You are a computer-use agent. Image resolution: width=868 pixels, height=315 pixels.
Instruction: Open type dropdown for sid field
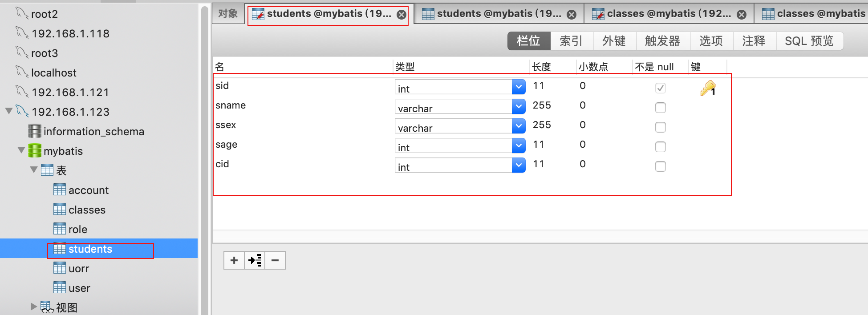coord(519,87)
